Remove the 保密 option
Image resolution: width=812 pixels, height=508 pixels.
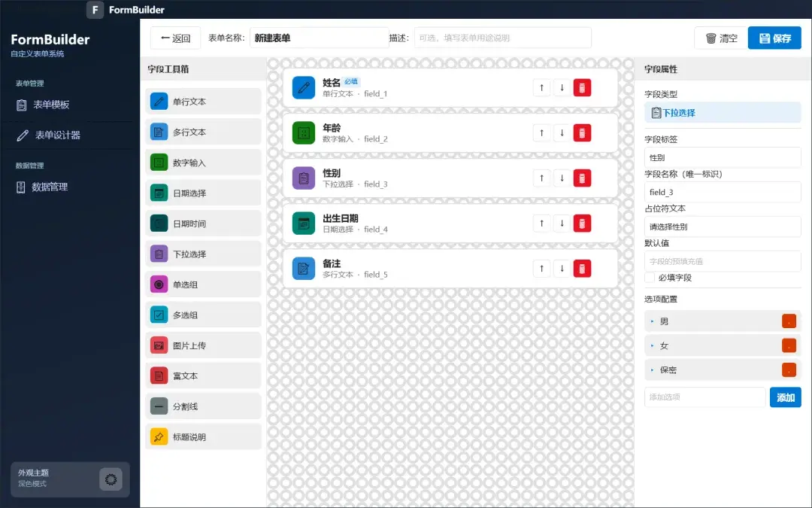tap(789, 370)
